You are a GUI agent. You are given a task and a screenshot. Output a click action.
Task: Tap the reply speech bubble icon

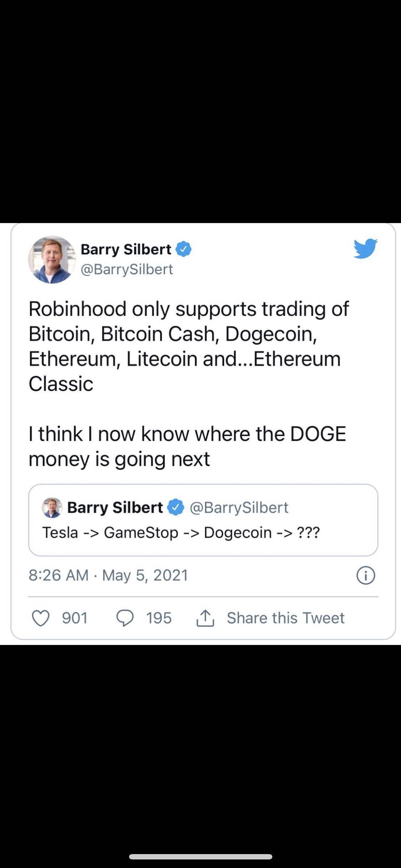tap(125, 618)
